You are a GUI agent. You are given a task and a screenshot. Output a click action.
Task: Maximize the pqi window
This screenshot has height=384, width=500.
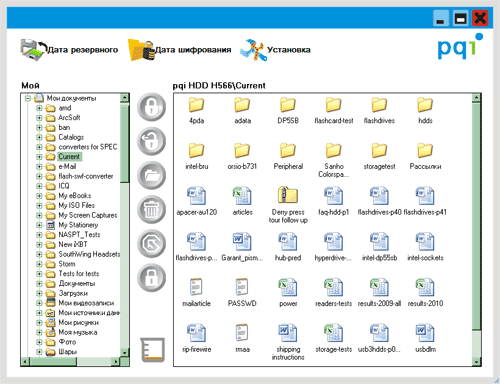tap(461, 18)
